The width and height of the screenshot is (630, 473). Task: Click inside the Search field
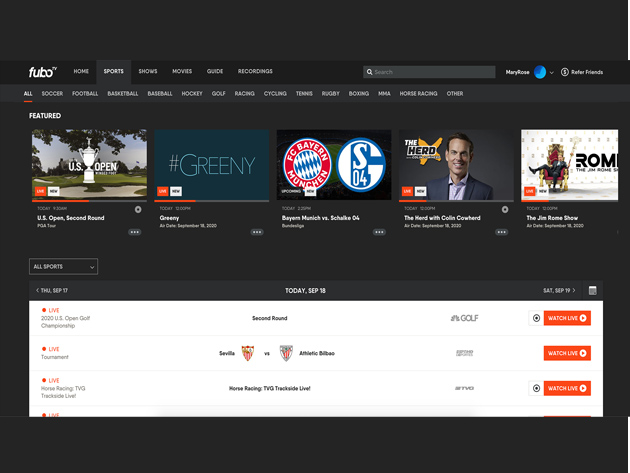429,72
